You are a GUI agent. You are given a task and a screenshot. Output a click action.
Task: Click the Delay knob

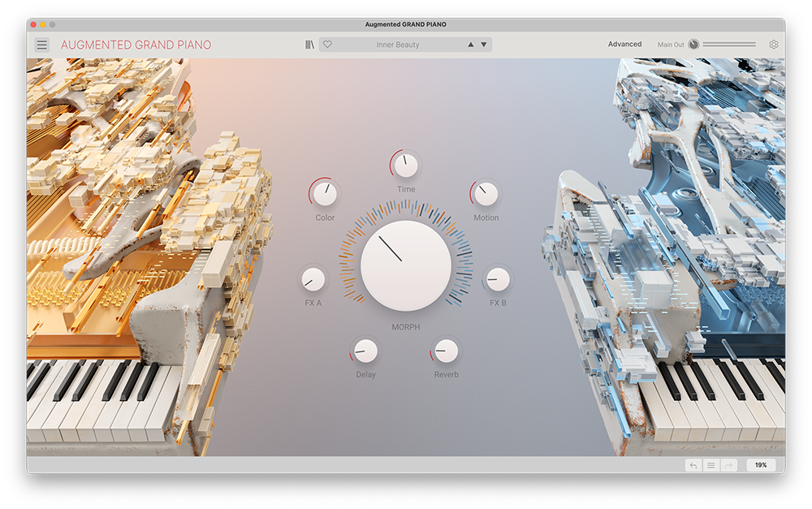click(x=365, y=351)
